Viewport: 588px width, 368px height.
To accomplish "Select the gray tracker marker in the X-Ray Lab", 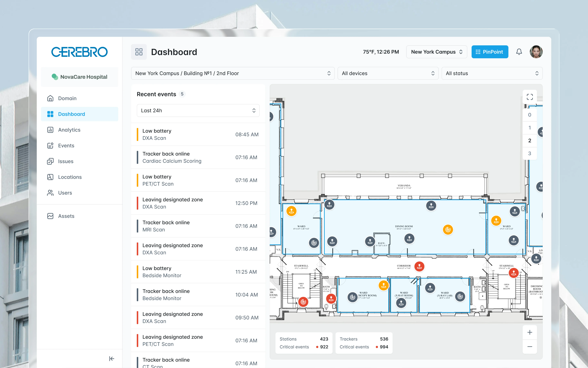I will [x=430, y=288].
